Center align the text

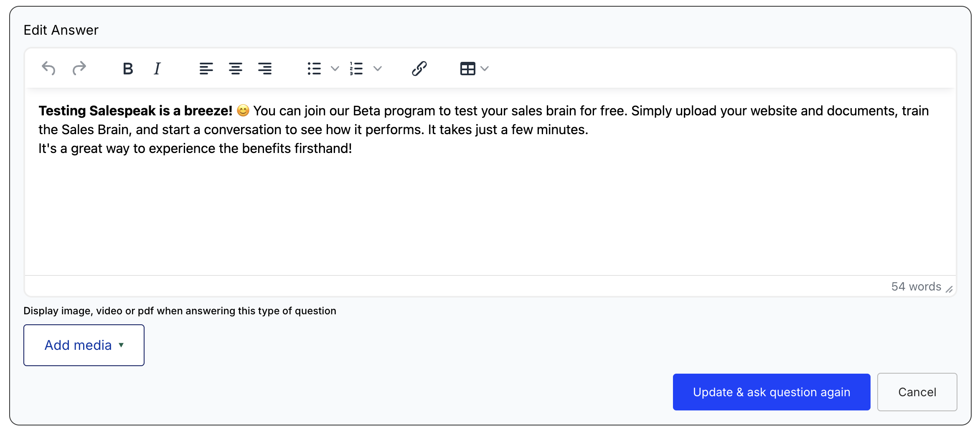[236, 68]
